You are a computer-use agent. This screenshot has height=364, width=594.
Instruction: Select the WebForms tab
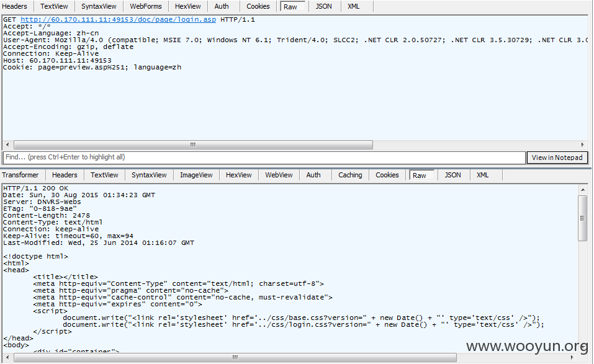[145, 6]
